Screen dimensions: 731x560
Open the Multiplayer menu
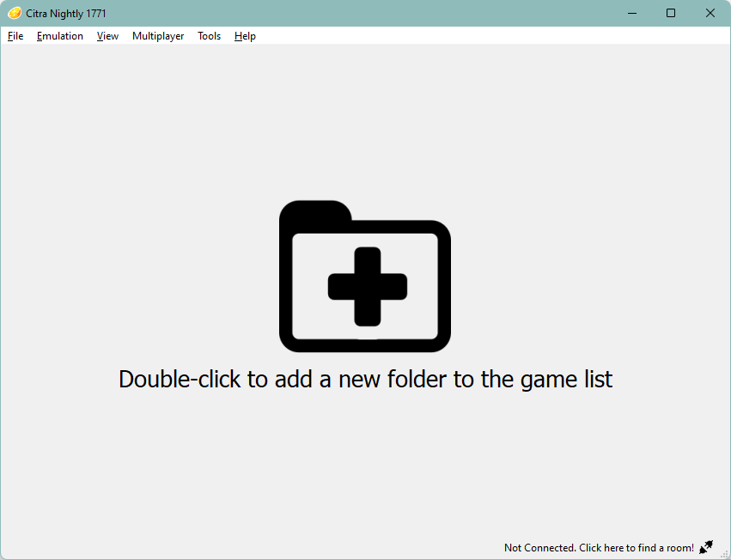click(158, 36)
